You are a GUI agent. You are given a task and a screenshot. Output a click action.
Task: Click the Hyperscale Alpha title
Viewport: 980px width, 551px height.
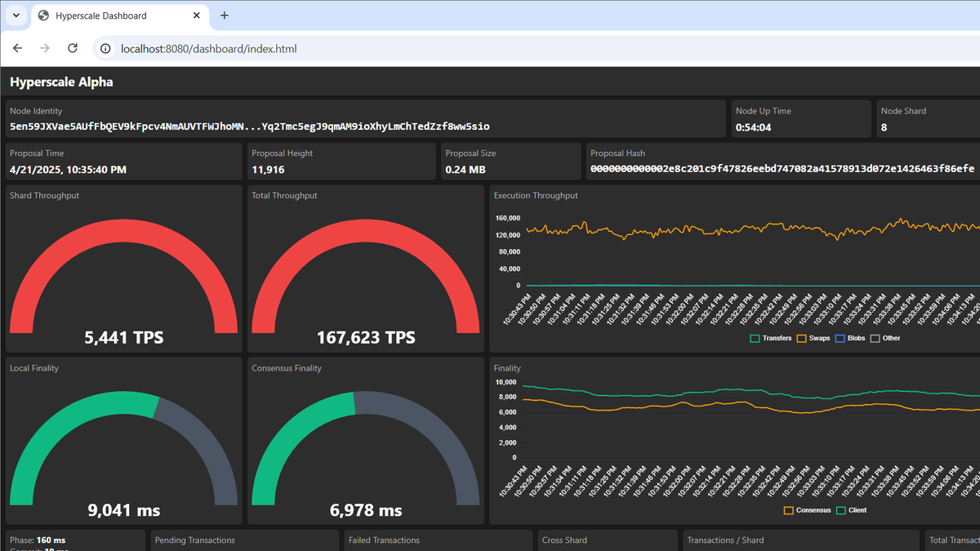pos(61,82)
